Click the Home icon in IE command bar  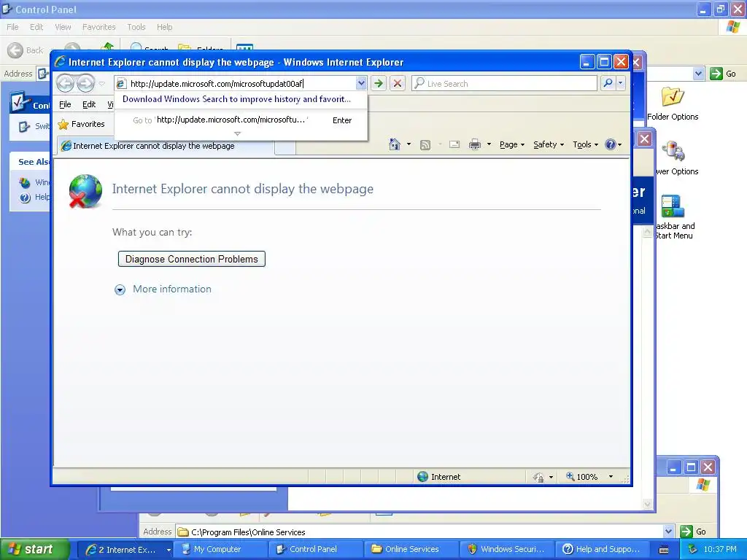point(395,144)
